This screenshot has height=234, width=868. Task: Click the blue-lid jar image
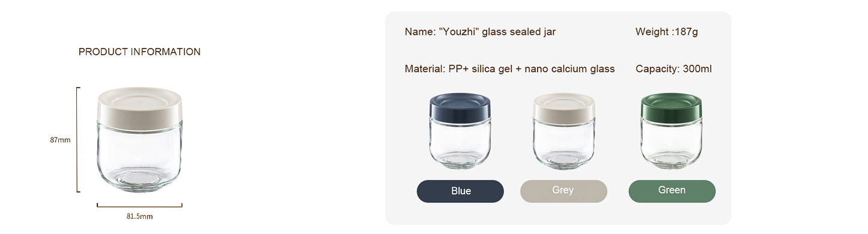(460, 131)
